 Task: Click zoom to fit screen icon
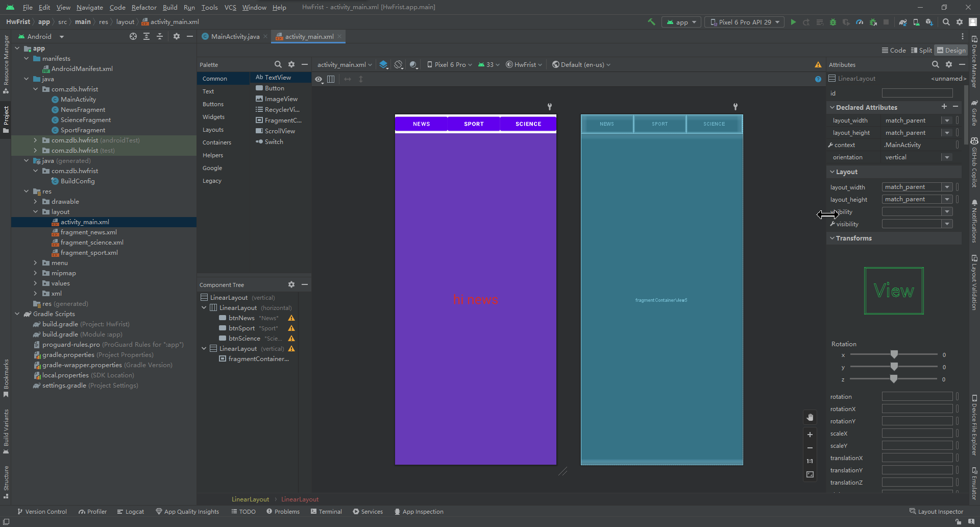click(810, 474)
